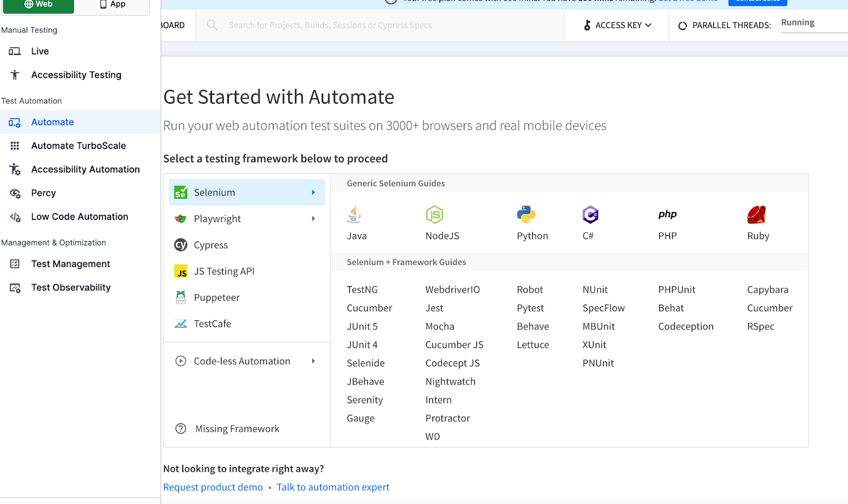
Task: Choose the Python logo icon
Action: [x=526, y=215]
